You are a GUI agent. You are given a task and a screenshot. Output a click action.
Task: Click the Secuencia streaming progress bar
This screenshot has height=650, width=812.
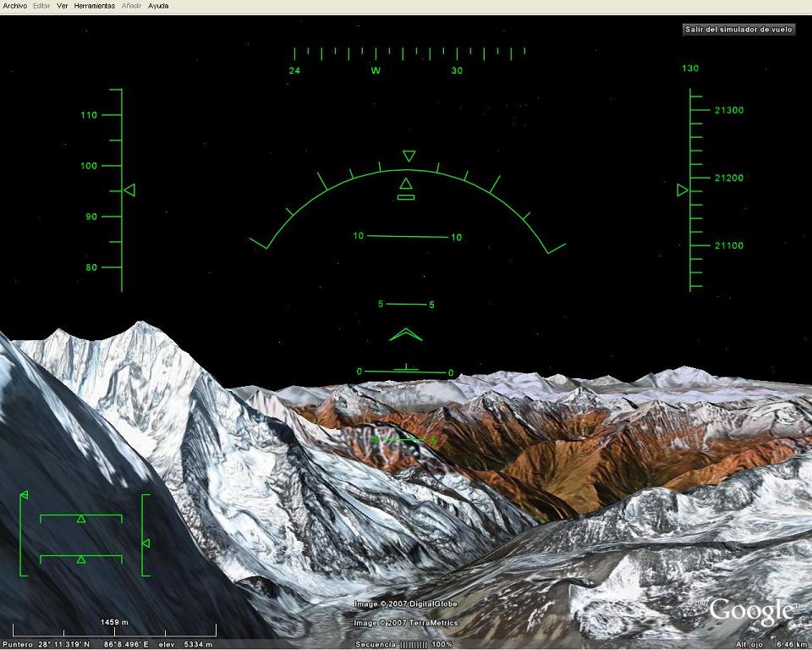pos(414,645)
